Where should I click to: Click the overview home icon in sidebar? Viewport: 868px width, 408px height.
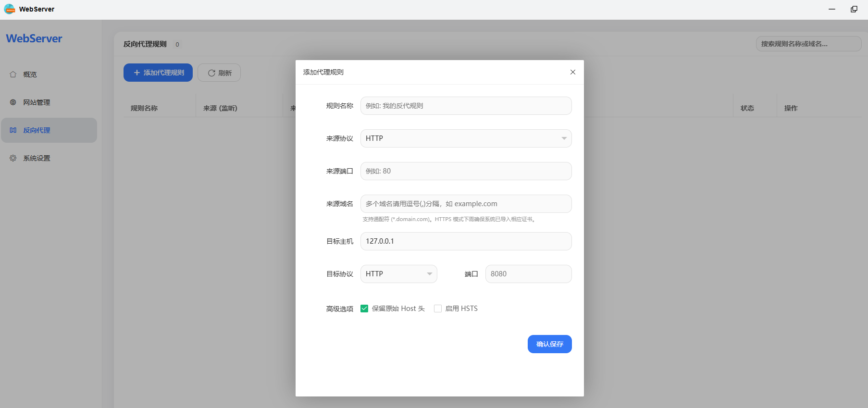[x=13, y=74]
